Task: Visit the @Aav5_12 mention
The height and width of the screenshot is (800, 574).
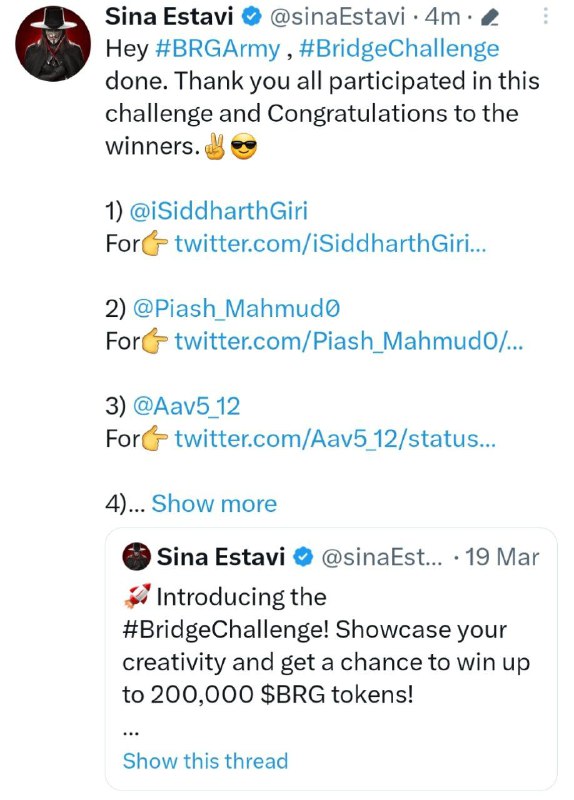Action: click(x=186, y=407)
